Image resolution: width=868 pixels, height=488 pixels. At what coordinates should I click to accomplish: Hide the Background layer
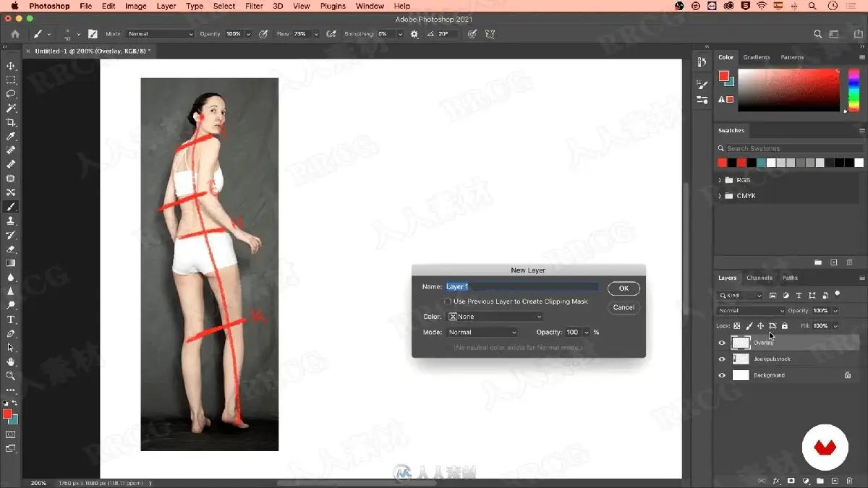(x=721, y=375)
